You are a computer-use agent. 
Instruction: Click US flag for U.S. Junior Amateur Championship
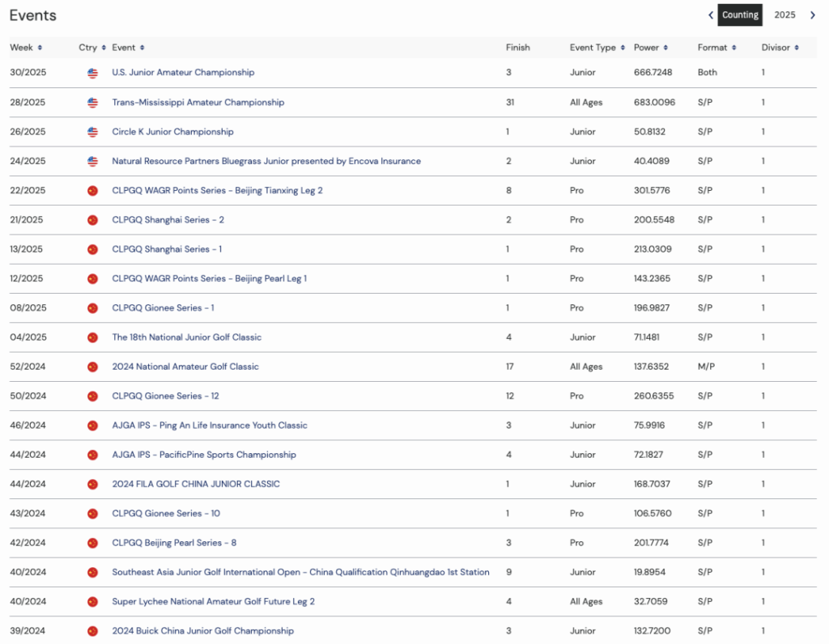(x=92, y=73)
